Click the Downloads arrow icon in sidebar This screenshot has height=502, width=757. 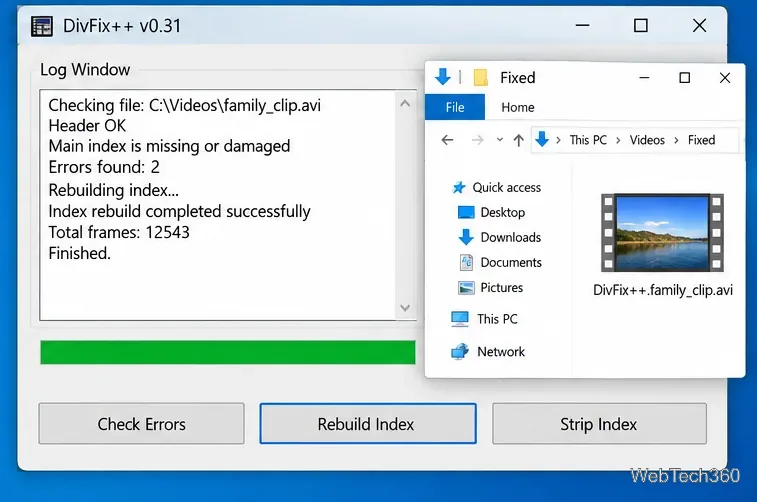point(466,237)
